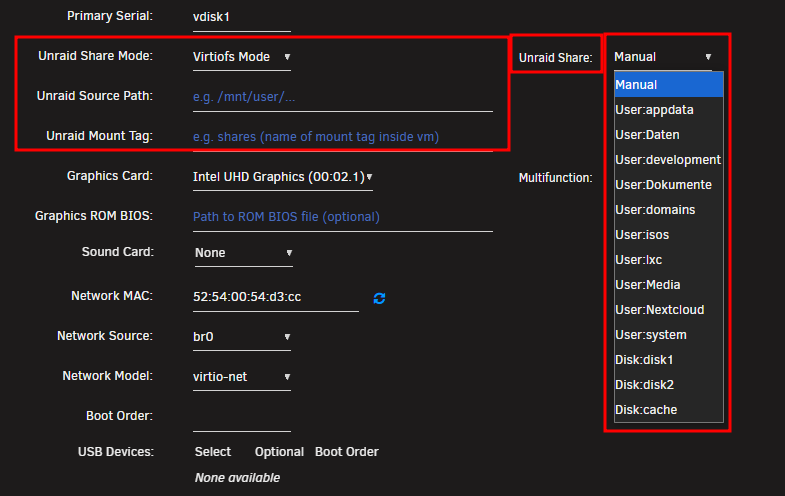Click the Graphics ROM BIOS label
Image resolution: width=785 pixels, height=496 pixels.
[94, 216]
